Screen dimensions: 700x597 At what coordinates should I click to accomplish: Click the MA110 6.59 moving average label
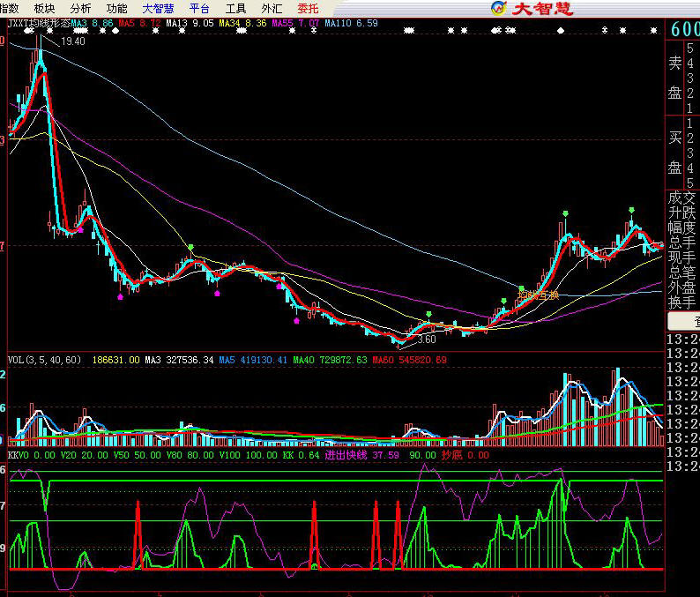point(352,23)
